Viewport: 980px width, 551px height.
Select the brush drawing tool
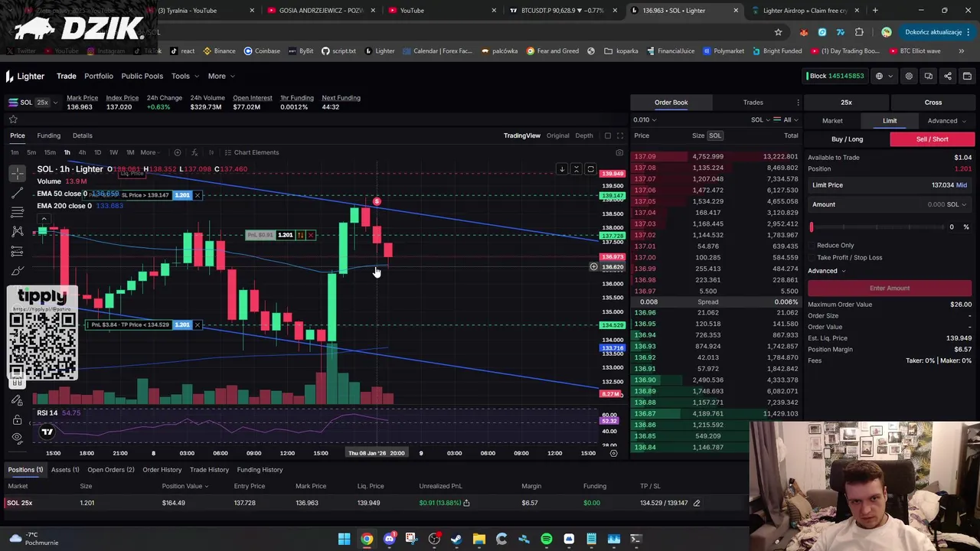click(17, 270)
